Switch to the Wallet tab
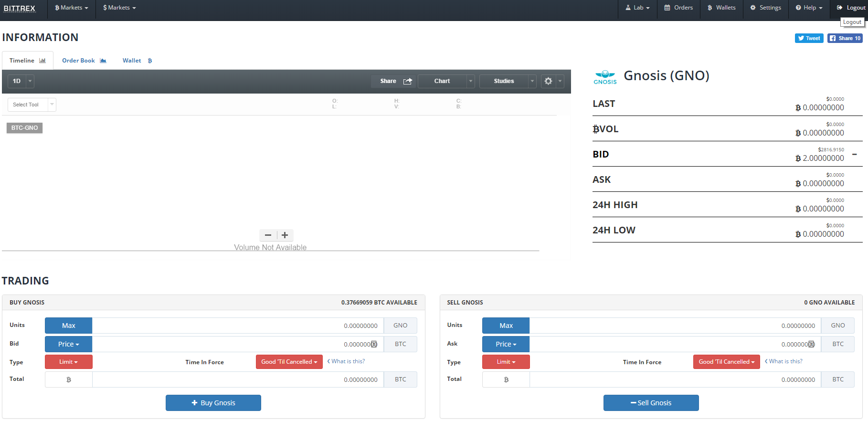 [137, 61]
